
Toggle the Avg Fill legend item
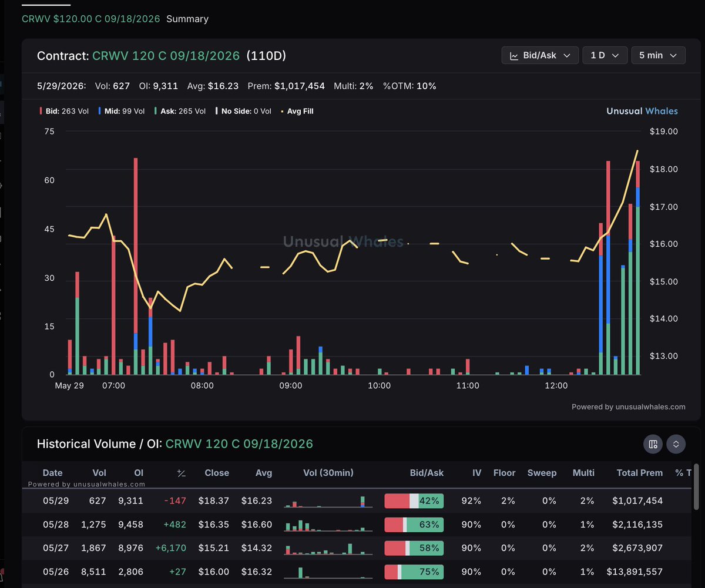tap(297, 111)
